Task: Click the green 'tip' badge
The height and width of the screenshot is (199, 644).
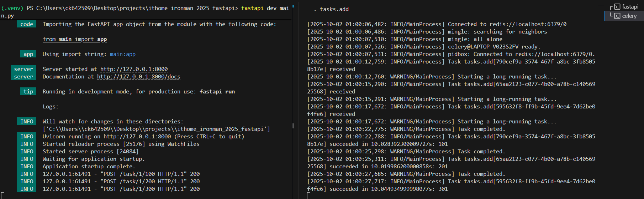Action: click(28, 92)
